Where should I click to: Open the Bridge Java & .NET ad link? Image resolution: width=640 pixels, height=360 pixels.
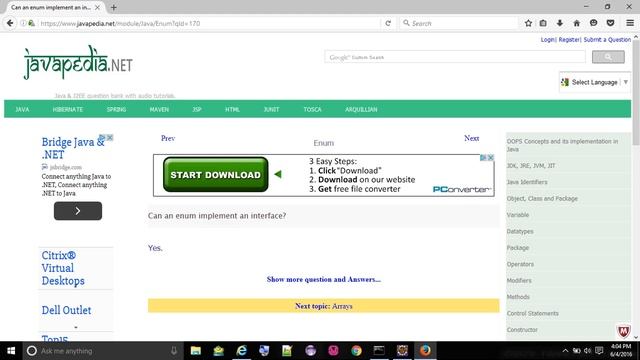pyautogui.click(x=73, y=148)
